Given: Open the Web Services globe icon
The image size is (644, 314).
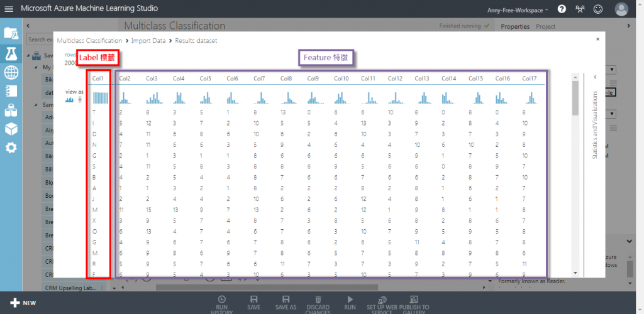Looking at the screenshot, I should point(11,73).
